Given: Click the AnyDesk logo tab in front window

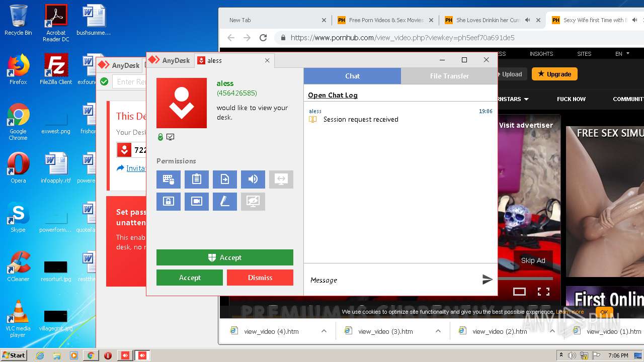Looking at the screenshot, I should (170, 60).
